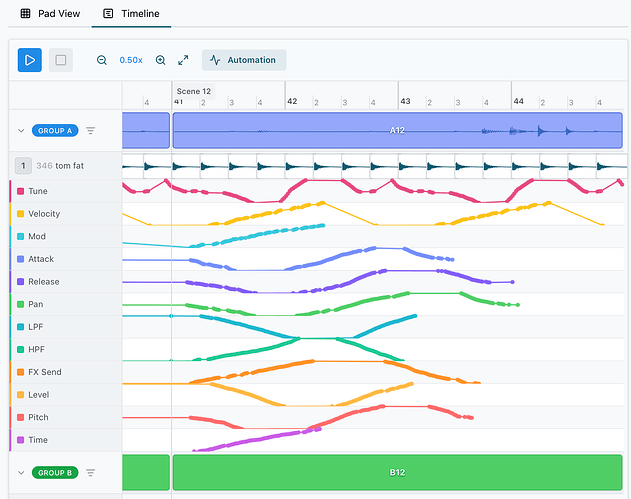Click the Pad View grid icon
631x499 pixels.
tap(26, 15)
